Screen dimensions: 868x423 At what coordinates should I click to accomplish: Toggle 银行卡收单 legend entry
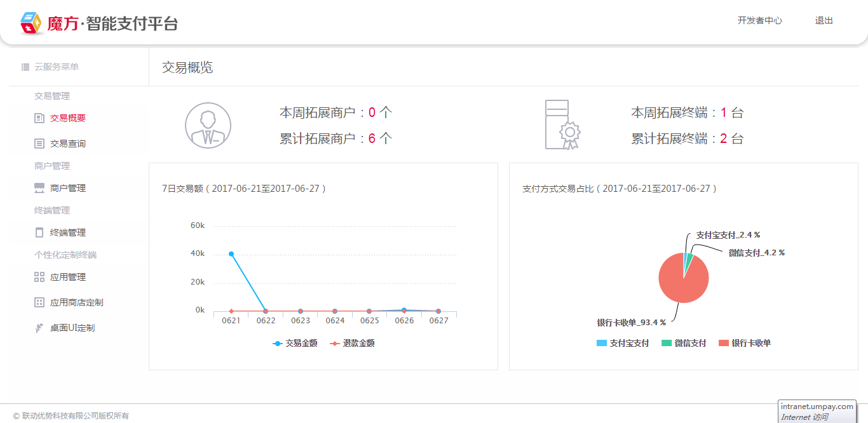[x=745, y=343]
